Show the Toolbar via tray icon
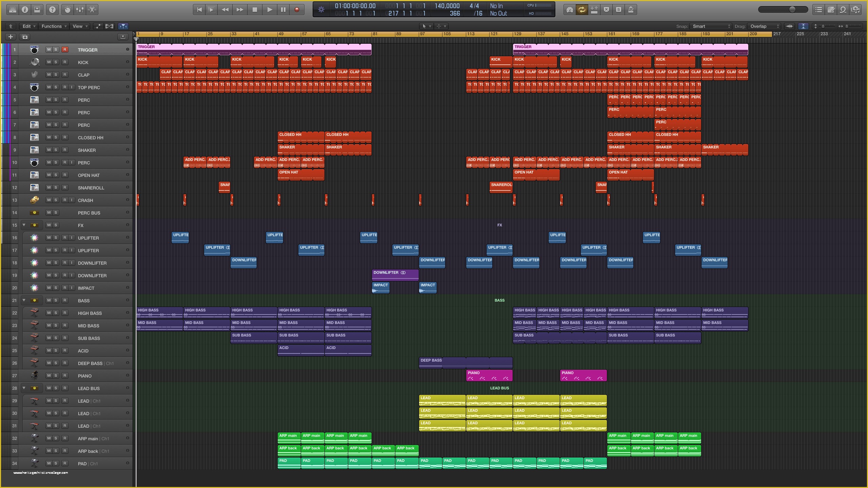 (37, 10)
